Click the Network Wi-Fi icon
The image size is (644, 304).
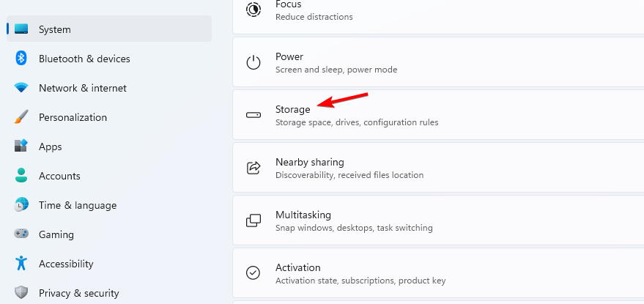[x=21, y=88]
